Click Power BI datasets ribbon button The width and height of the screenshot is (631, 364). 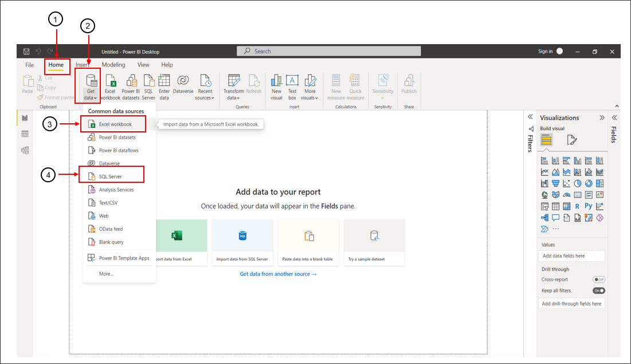click(131, 87)
